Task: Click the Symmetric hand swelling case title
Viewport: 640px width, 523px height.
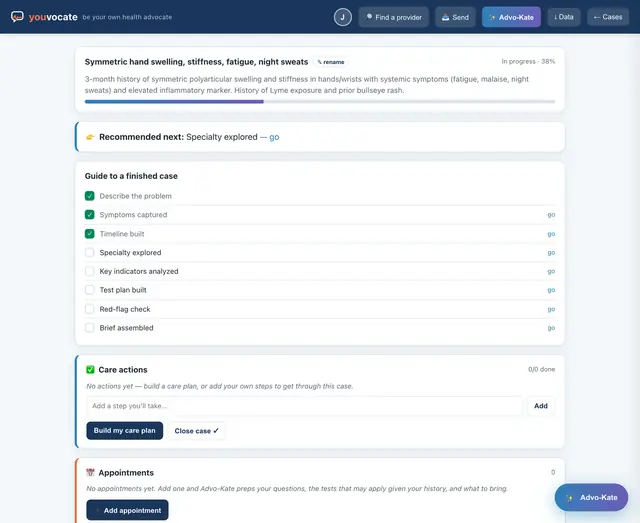Action: coord(196,62)
